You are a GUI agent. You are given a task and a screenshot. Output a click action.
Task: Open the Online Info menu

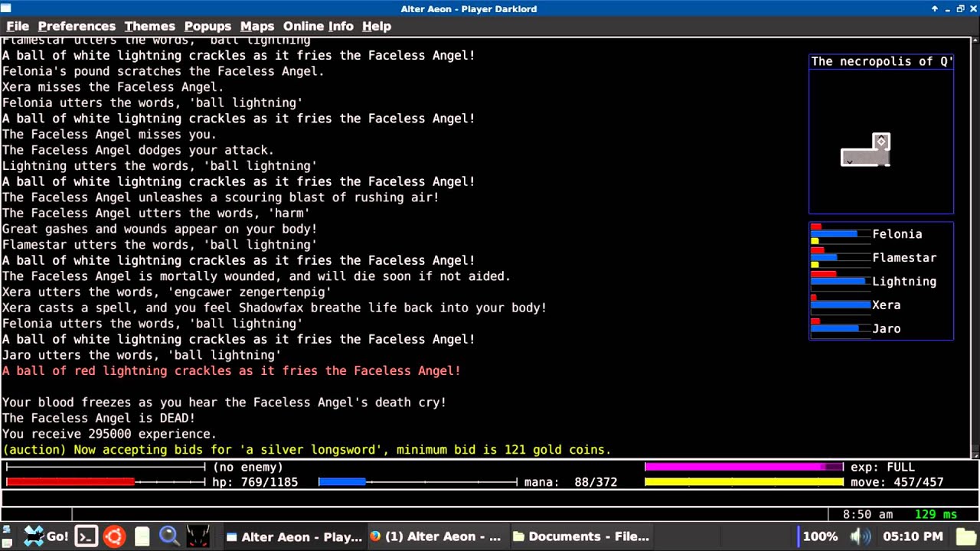[318, 26]
